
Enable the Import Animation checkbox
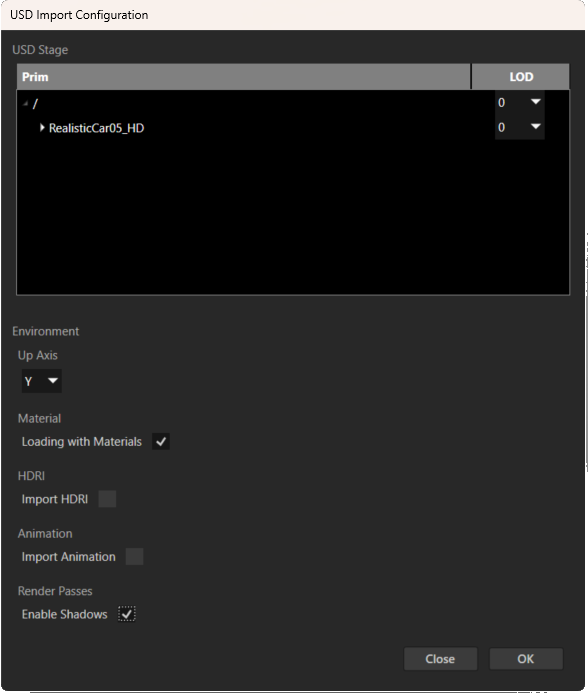pyautogui.click(x=134, y=556)
